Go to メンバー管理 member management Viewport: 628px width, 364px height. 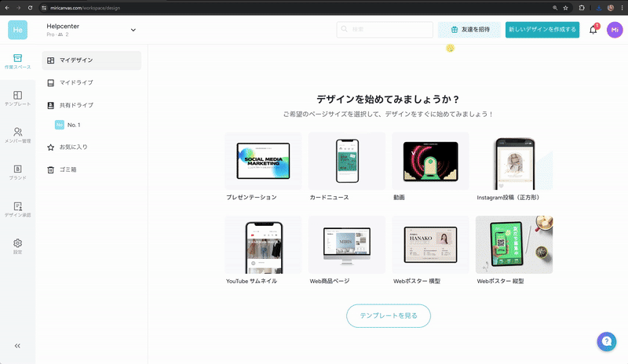17,135
